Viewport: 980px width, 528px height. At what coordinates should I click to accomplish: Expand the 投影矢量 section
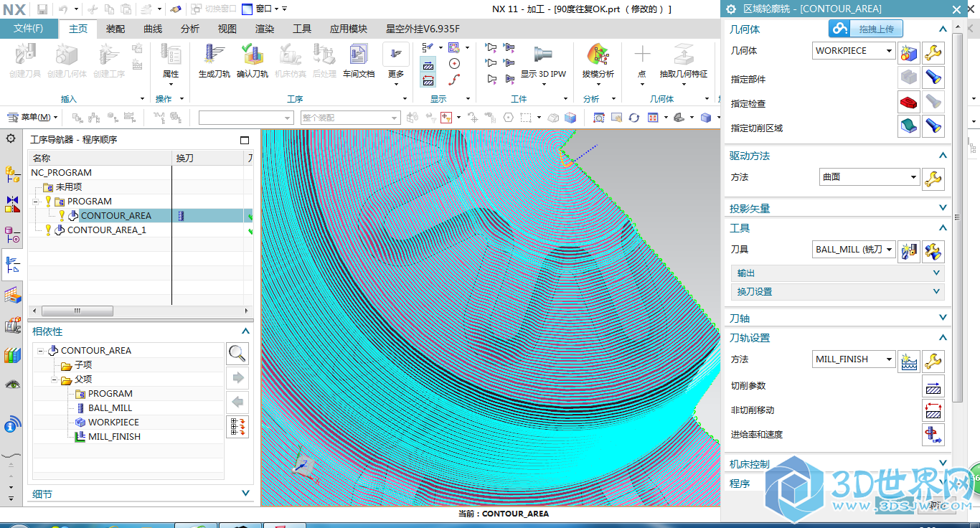point(943,208)
